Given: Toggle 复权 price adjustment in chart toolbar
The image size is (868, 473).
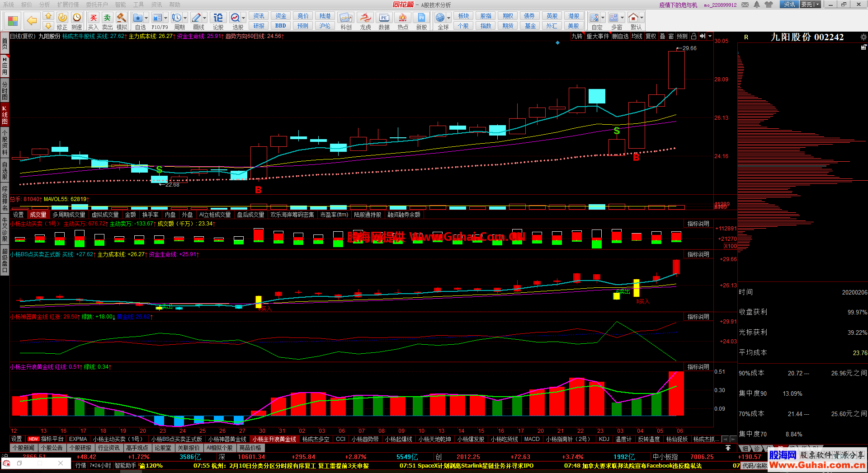Looking at the screenshot, I should click(651, 36).
